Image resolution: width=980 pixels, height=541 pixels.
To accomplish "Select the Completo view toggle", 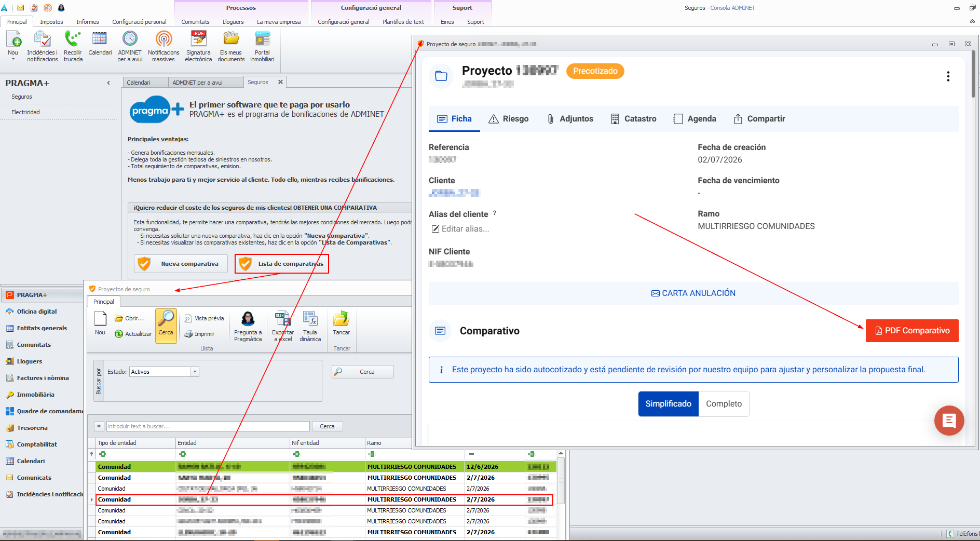I will pos(724,403).
